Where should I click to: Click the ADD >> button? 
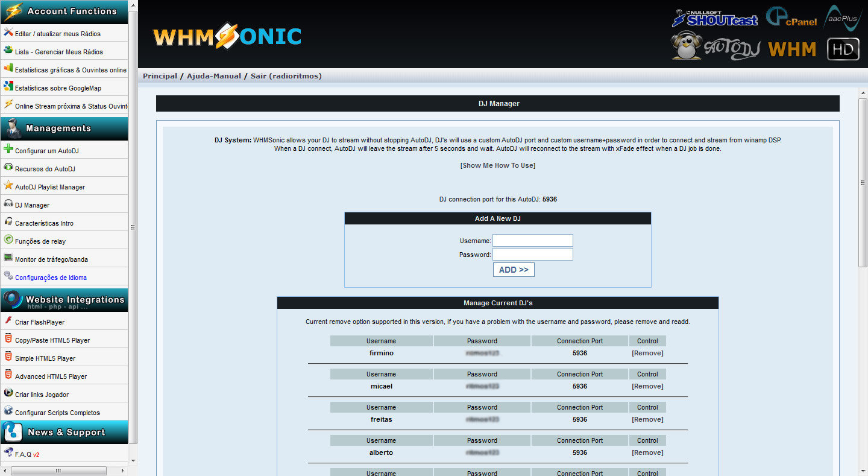(x=514, y=270)
